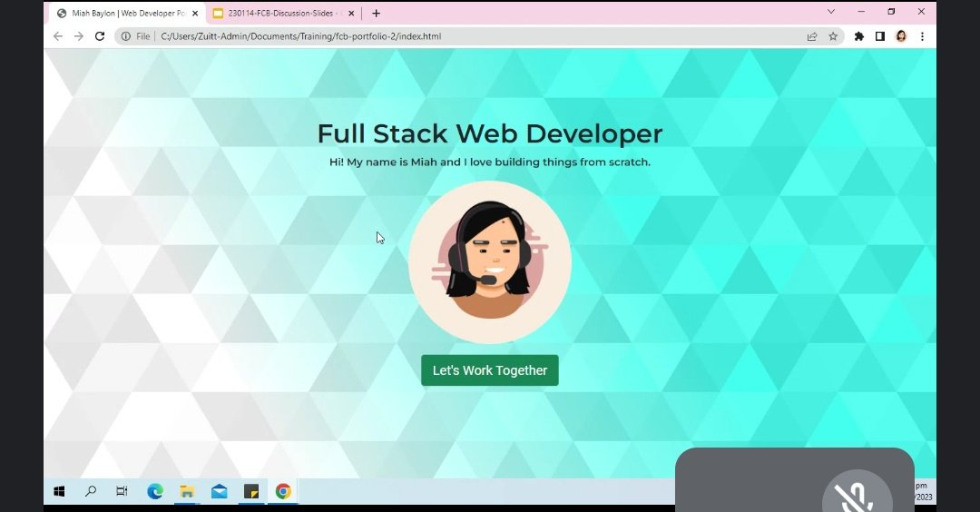The image size is (980, 512).
Task: Open a new browser tab
Action: click(376, 13)
